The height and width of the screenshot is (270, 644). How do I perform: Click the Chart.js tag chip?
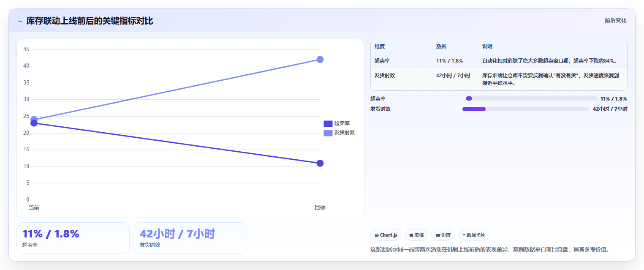click(386, 235)
